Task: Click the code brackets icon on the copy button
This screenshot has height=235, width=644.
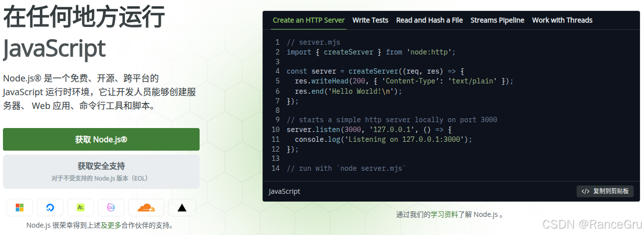Action: coord(585,191)
